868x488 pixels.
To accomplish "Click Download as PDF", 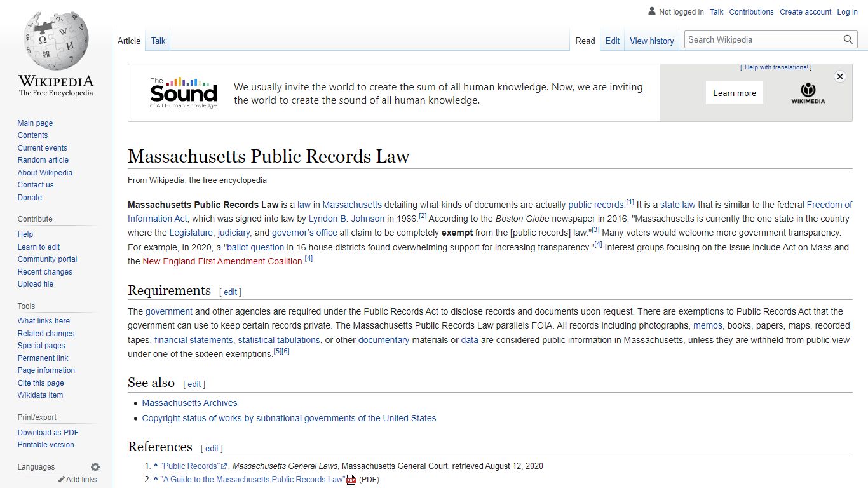I will (48, 433).
